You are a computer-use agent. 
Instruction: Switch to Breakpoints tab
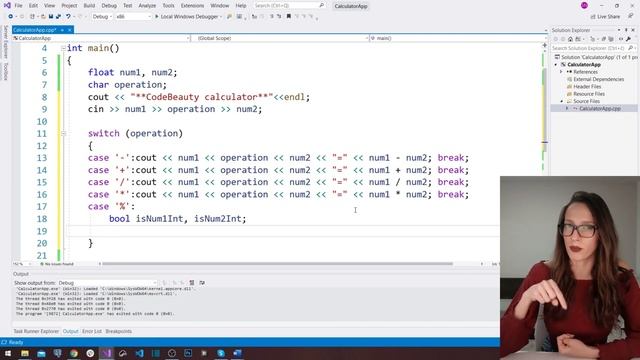coord(118,331)
